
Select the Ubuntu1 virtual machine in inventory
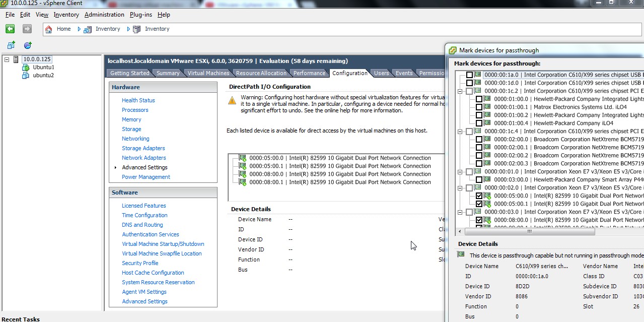tap(43, 68)
